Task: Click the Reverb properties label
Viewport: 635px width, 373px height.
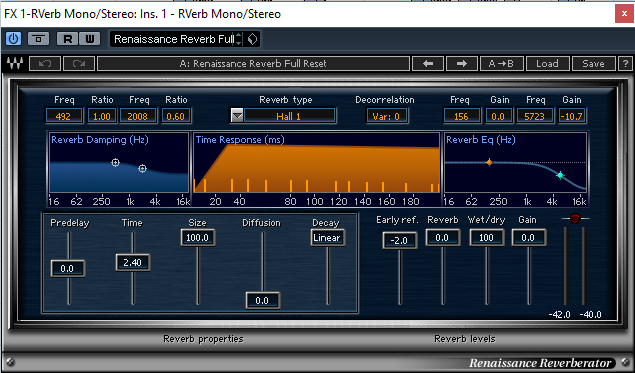Action: coord(203,339)
